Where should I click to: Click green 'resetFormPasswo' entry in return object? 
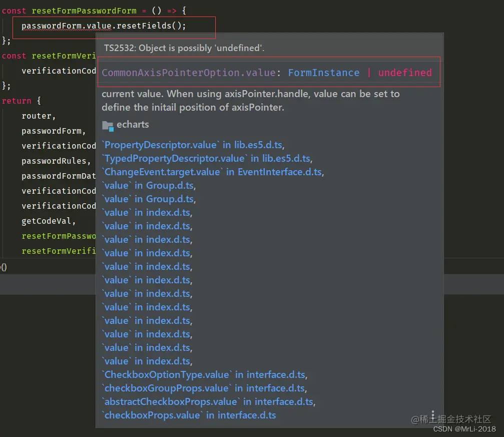point(59,236)
